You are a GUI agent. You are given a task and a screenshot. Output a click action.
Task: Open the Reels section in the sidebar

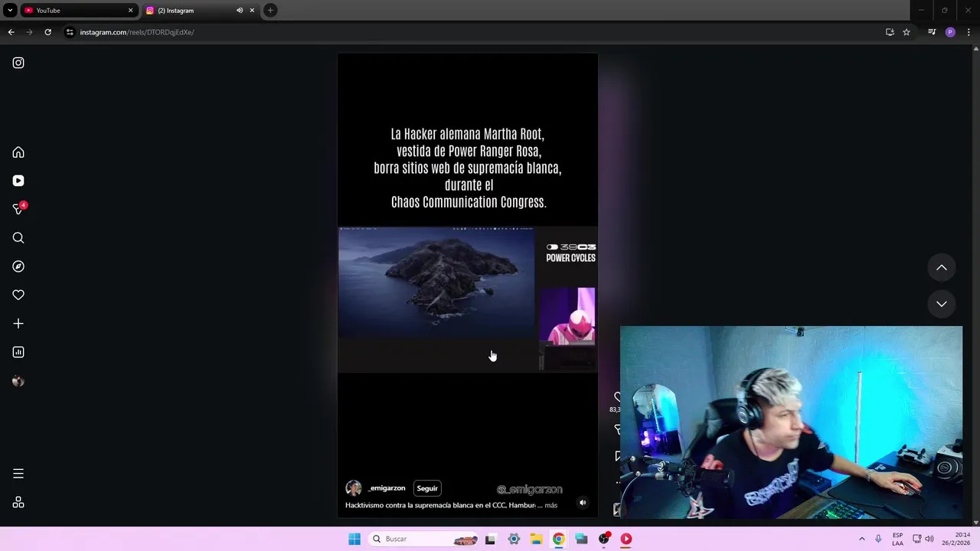(18, 181)
